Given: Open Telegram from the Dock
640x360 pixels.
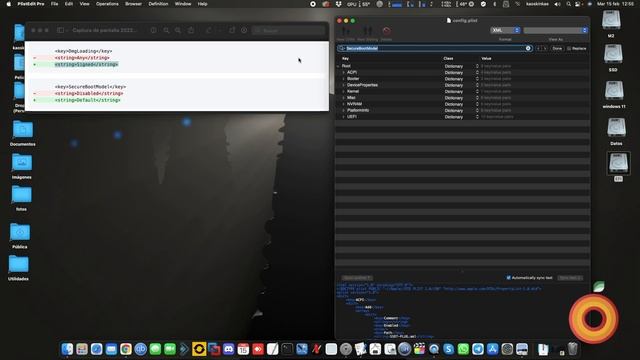Looking at the screenshot, I should click(x=478, y=349).
